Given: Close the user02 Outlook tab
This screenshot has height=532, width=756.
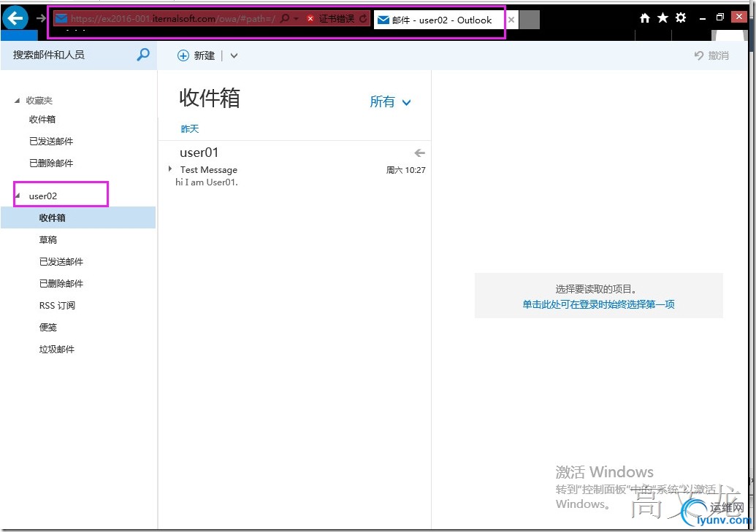Looking at the screenshot, I should click(x=511, y=20).
